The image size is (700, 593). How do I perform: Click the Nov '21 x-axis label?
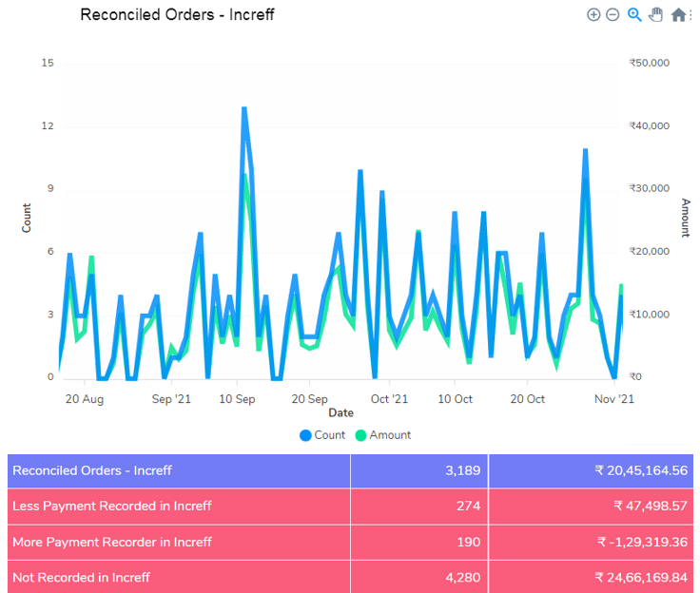pyautogui.click(x=614, y=399)
